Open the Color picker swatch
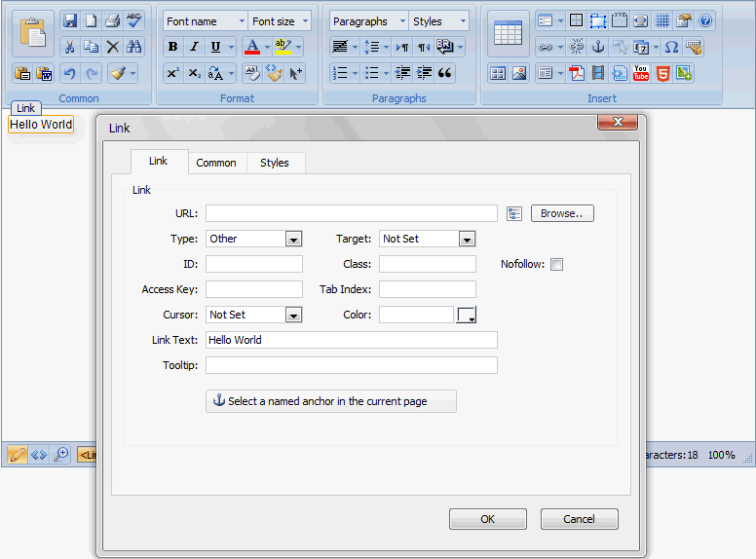 (x=467, y=315)
